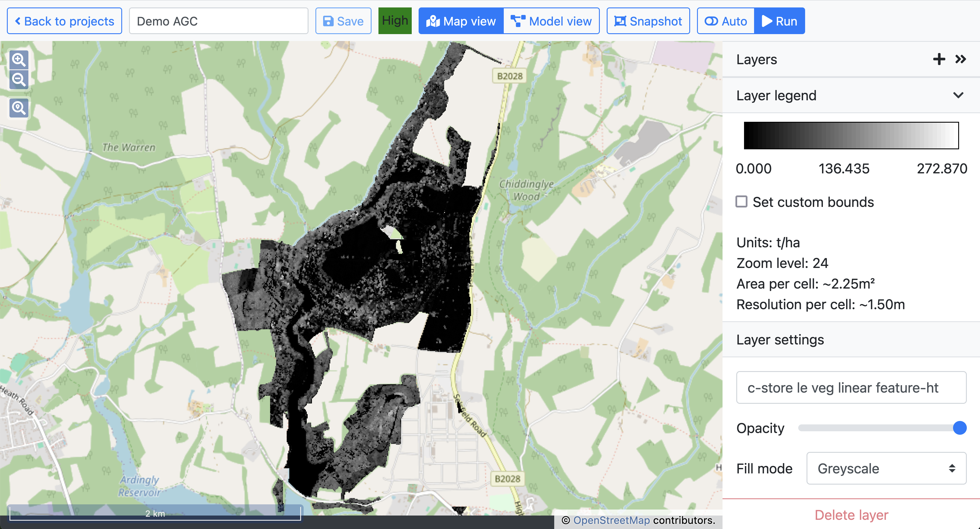The image size is (980, 529).
Task: Add a new layer with plus icon
Action: [939, 59]
